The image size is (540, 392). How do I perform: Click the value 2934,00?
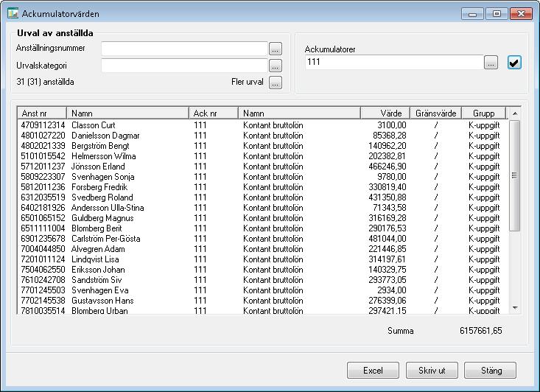392,290
